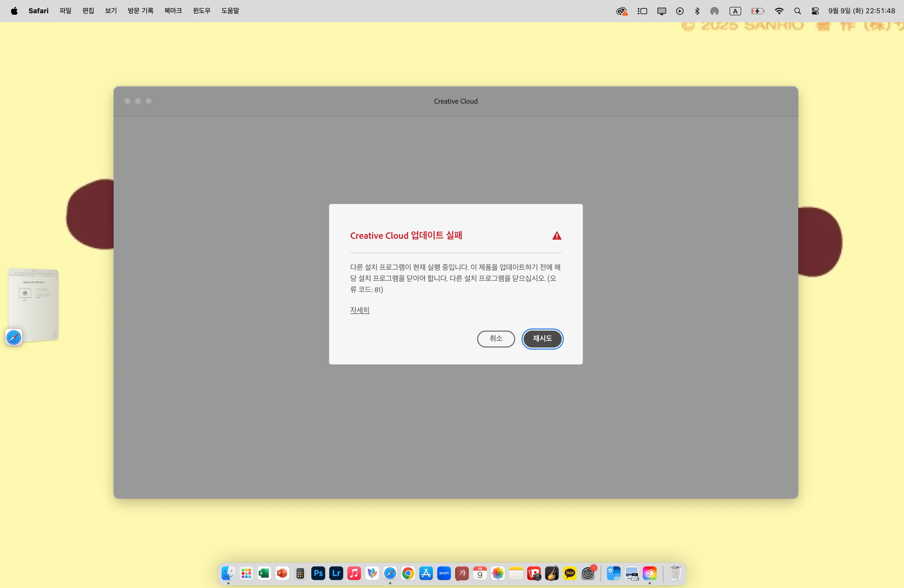Open AirDrop menu bar icon
This screenshot has height=588, width=904.
[x=714, y=11]
